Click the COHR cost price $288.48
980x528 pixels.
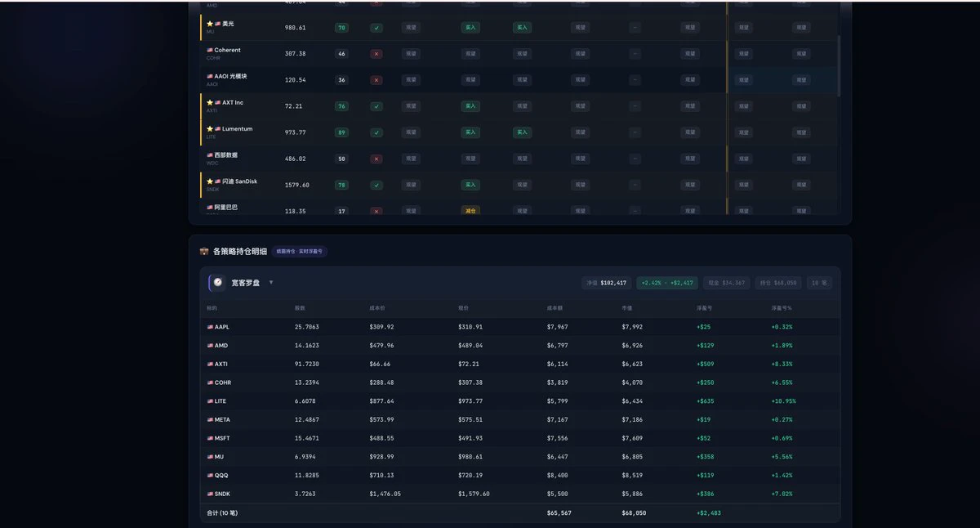[x=381, y=383]
